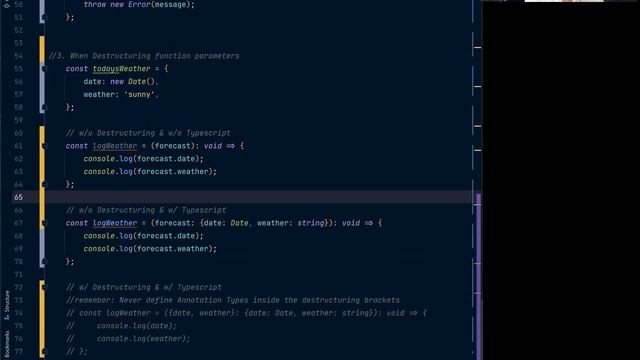Collapse the comment block starting at line 72
Image resolution: width=640 pixels, height=360 pixels.
(x=44, y=287)
